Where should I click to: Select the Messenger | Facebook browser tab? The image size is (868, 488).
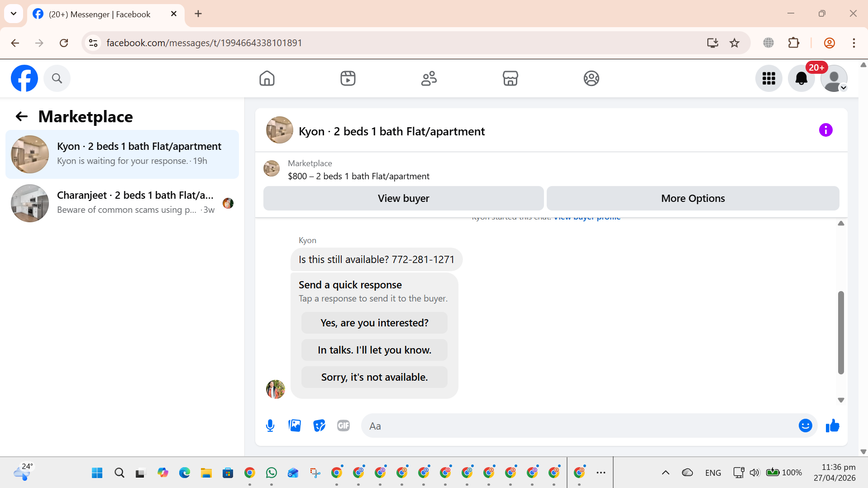(x=106, y=14)
